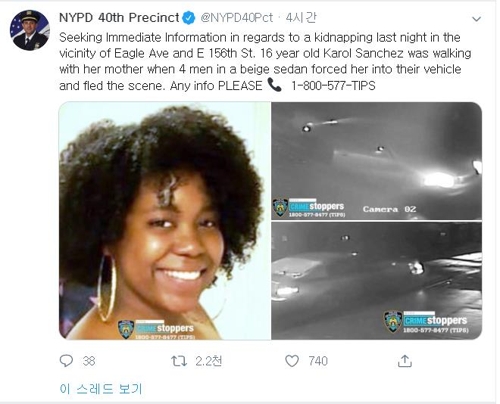The image size is (500, 404).
Task: Expand the tweet options chevron
Action: tap(477, 19)
